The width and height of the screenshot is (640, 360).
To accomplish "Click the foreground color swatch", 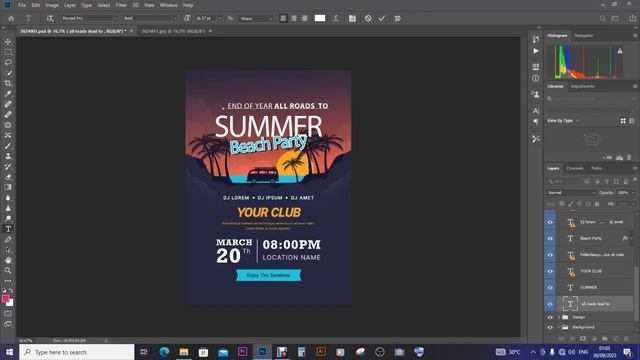I will [x=6, y=299].
